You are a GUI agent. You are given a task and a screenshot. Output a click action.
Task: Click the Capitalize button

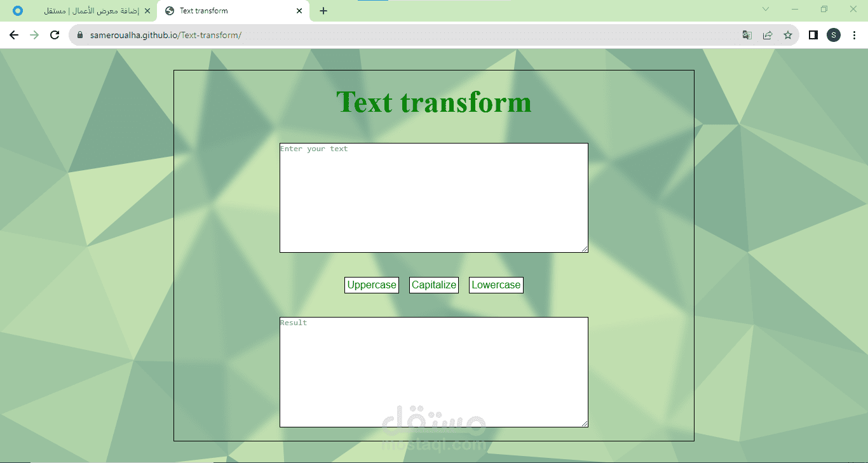(x=434, y=285)
